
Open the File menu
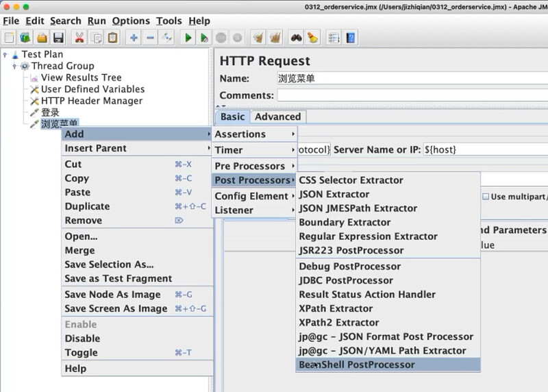(11, 21)
